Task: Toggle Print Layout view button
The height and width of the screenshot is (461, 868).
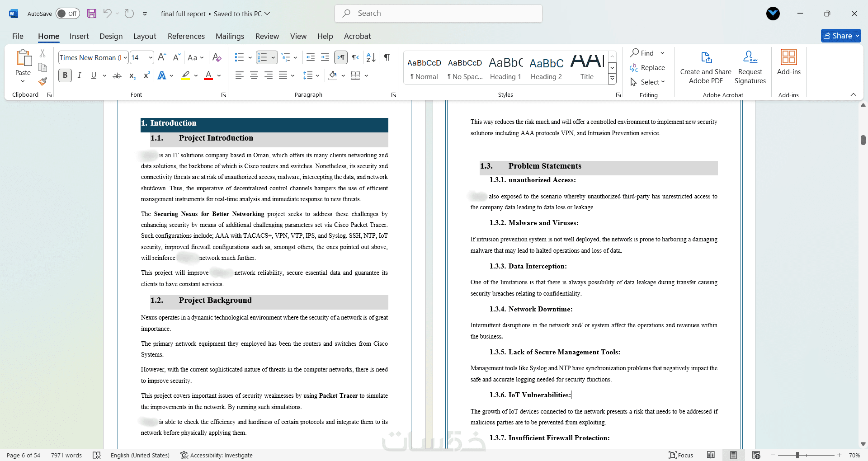Action: click(733, 455)
